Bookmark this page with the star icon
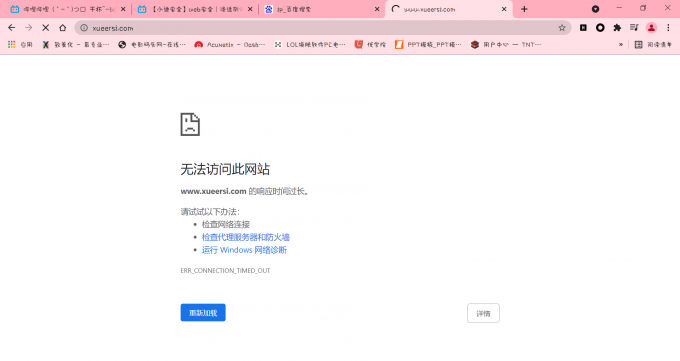The width and height of the screenshot is (680, 361). pyautogui.click(x=562, y=28)
